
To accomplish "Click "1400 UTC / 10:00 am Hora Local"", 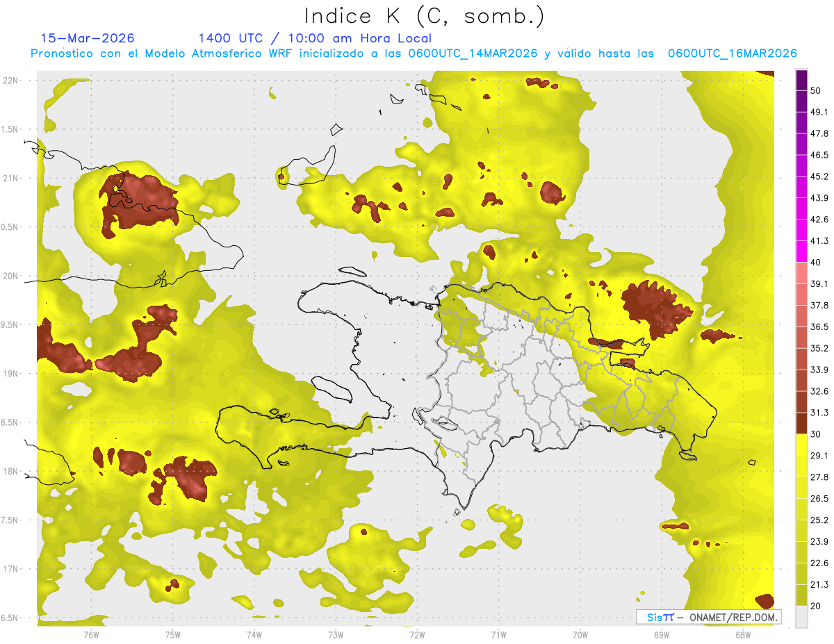I will click(x=315, y=38).
